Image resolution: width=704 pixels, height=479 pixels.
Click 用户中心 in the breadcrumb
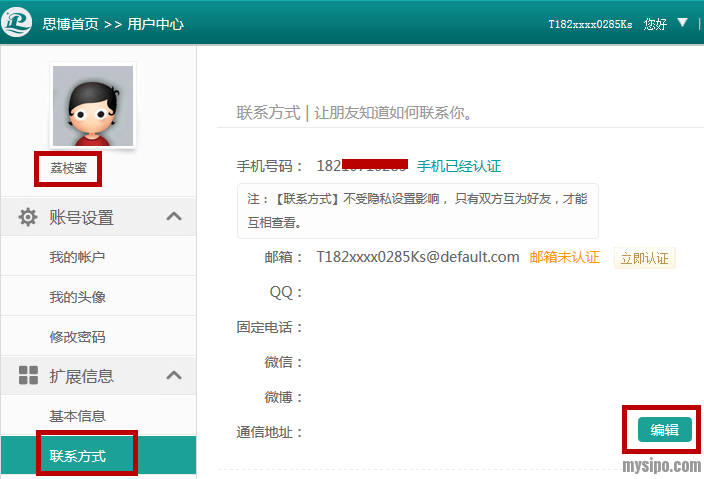(155, 24)
